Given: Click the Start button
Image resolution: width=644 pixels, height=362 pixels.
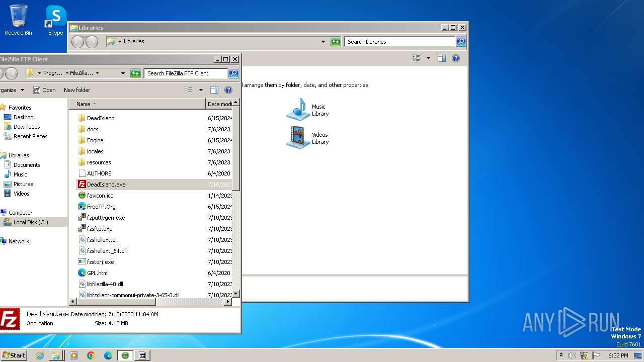Looking at the screenshot, I should tap(14, 355).
